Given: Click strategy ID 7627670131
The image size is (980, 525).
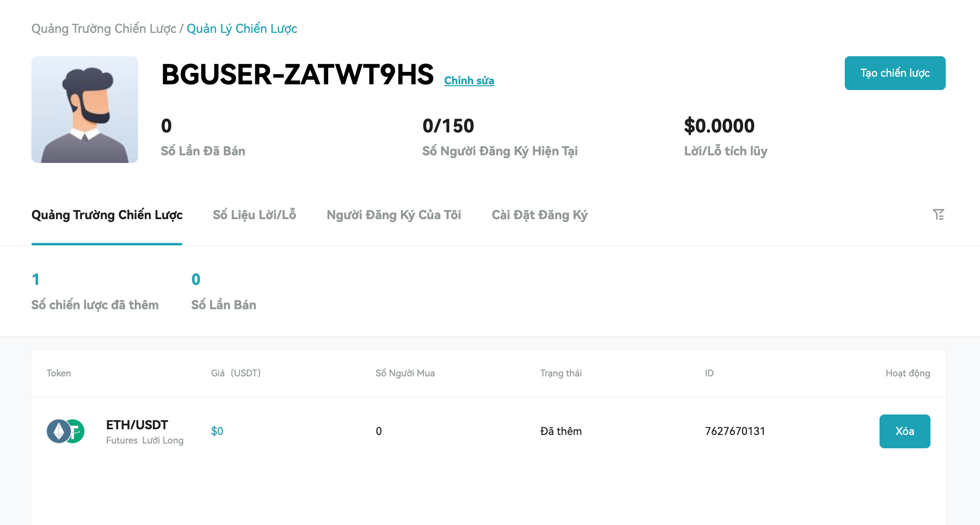Looking at the screenshot, I should pyautogui.click(x=735, y=431).
